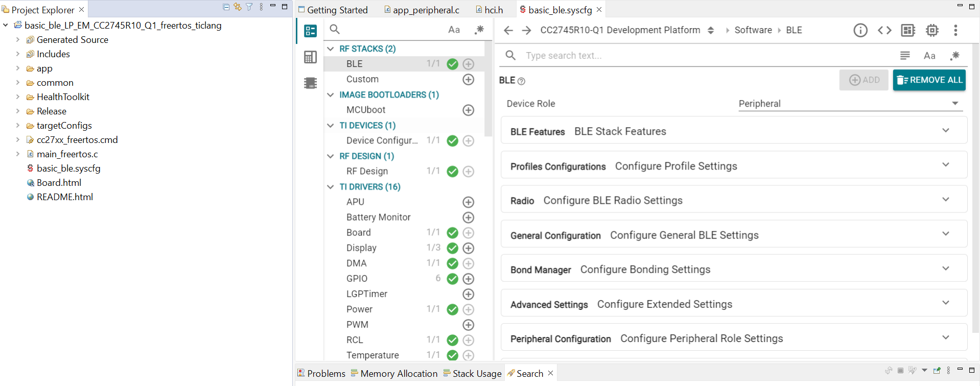Viewport: 980px width, 386px height.
Task: Toggle case-sensitive Aa in module search
Action: [x=454, y=30]
